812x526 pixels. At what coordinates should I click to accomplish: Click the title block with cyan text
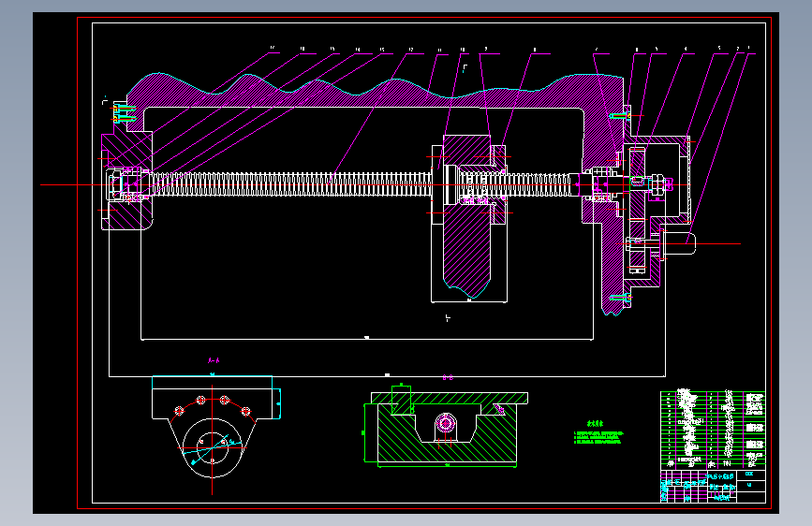(x=713, y=486)
